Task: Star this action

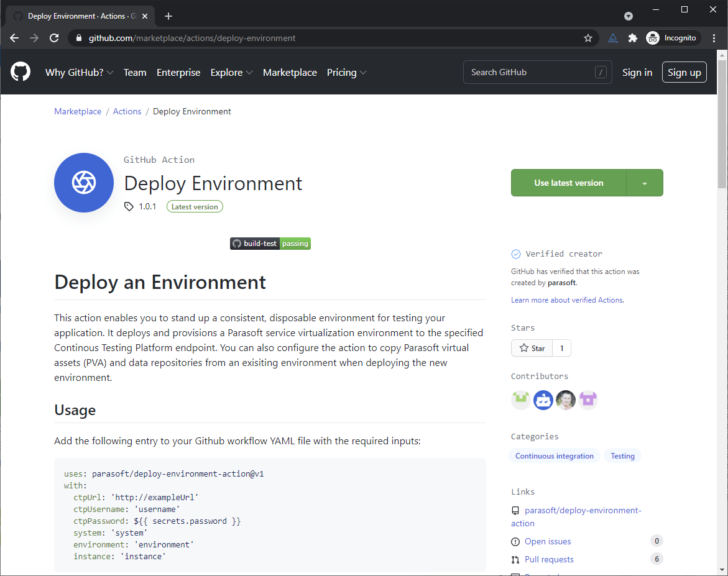Action: [532, 348]
